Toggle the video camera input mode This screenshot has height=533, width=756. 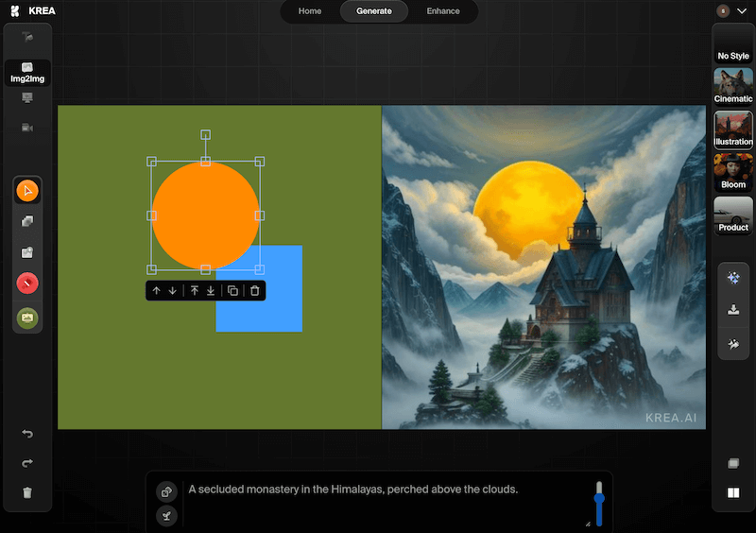pyautogui.click(x=27, y=128)
